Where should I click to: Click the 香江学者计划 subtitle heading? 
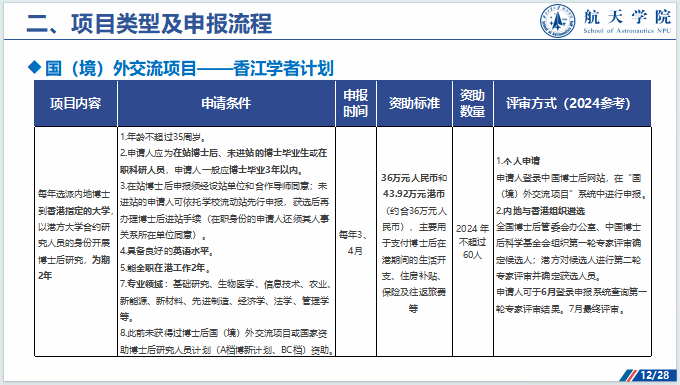[x=284, y=69]
